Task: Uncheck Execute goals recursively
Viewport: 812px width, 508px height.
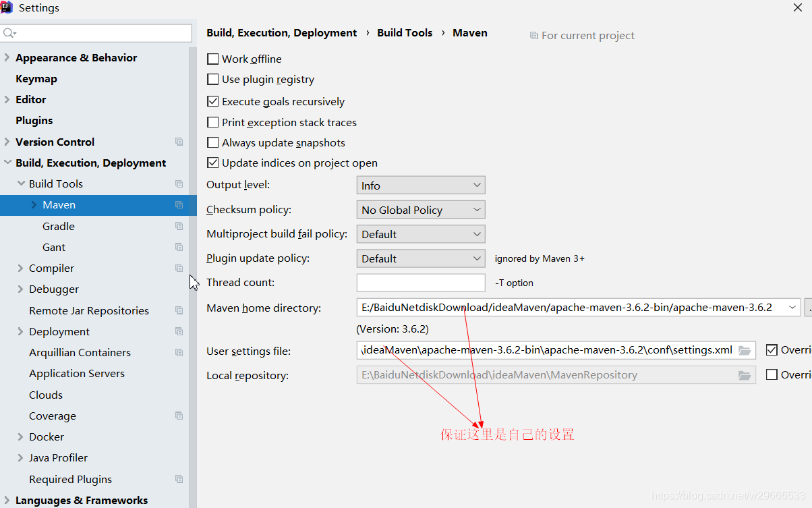Action: (212, 102)
